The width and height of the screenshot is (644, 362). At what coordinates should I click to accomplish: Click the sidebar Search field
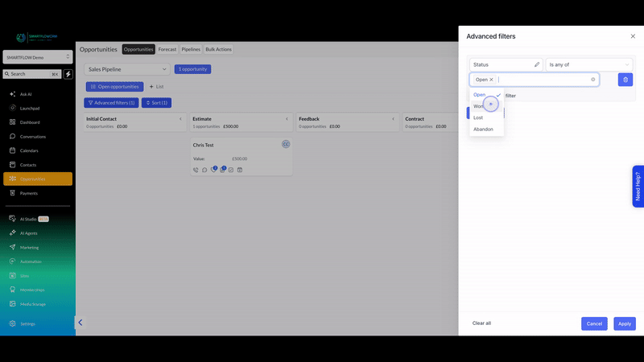(32, 74)
